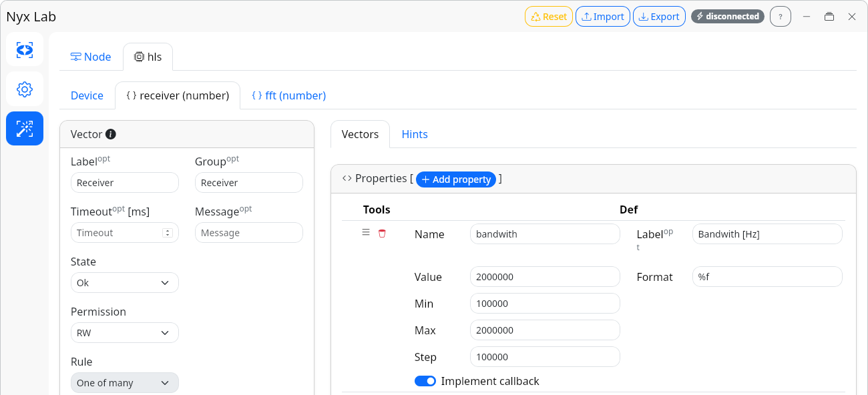
Task: Switch to the Node tab
Action: pyautogui.click(x=91, y=57)
